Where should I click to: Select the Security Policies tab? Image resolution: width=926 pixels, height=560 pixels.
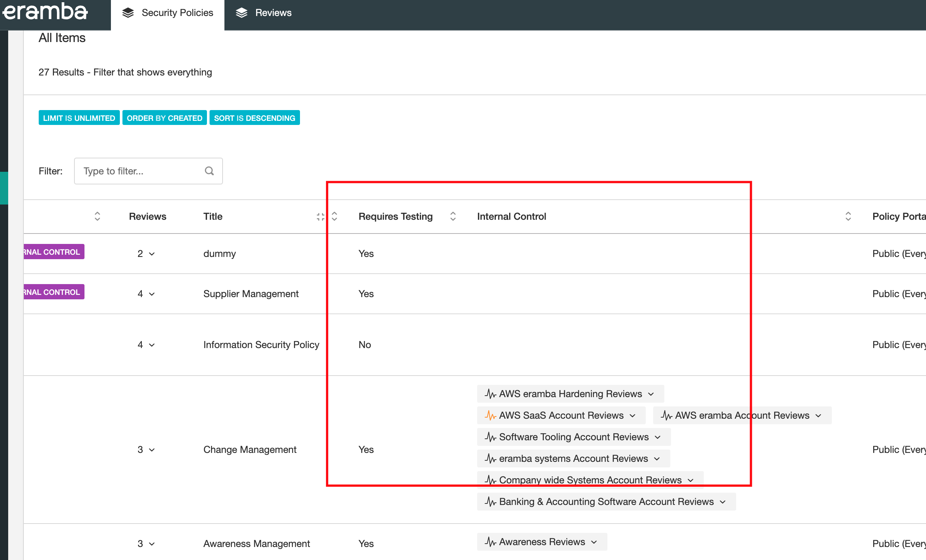178,12
